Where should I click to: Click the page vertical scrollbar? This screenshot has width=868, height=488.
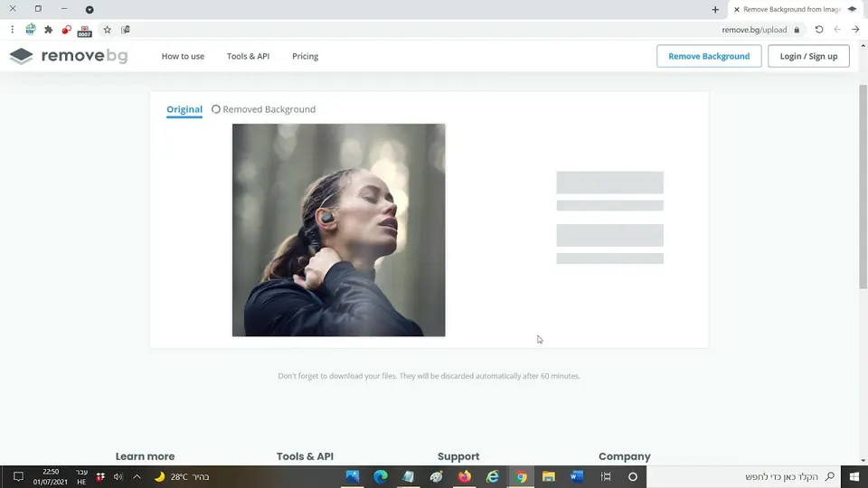[863, 186]
